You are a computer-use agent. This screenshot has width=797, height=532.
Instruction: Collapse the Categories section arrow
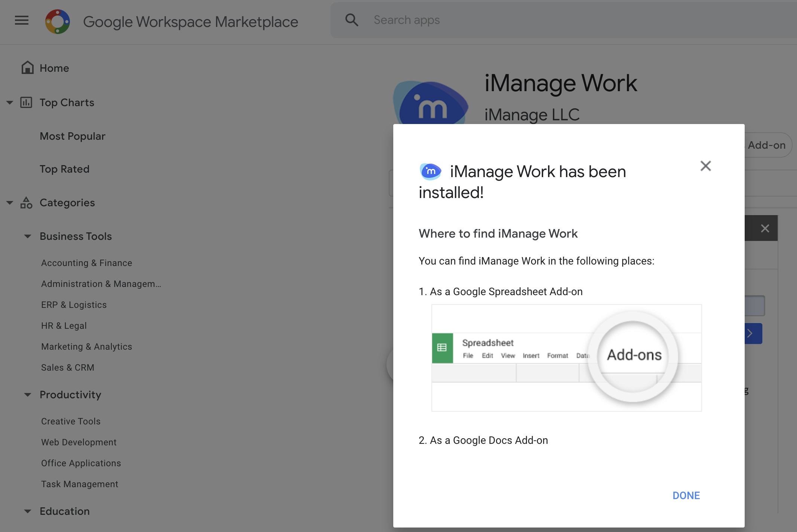pyautogui.click(x=10, y=202)
